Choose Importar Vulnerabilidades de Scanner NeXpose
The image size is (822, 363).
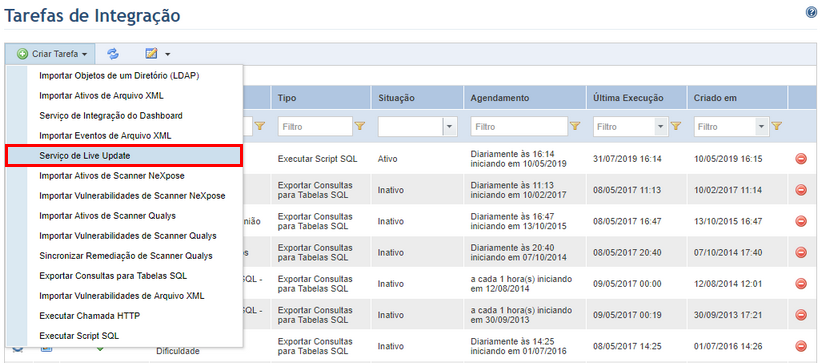132,196
